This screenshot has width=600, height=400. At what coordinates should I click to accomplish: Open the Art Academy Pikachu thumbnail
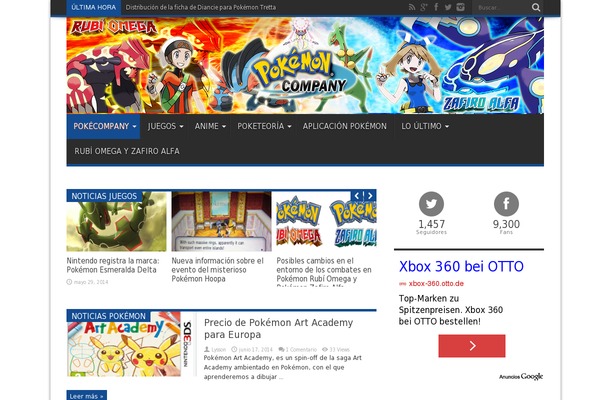click(129, 344)
